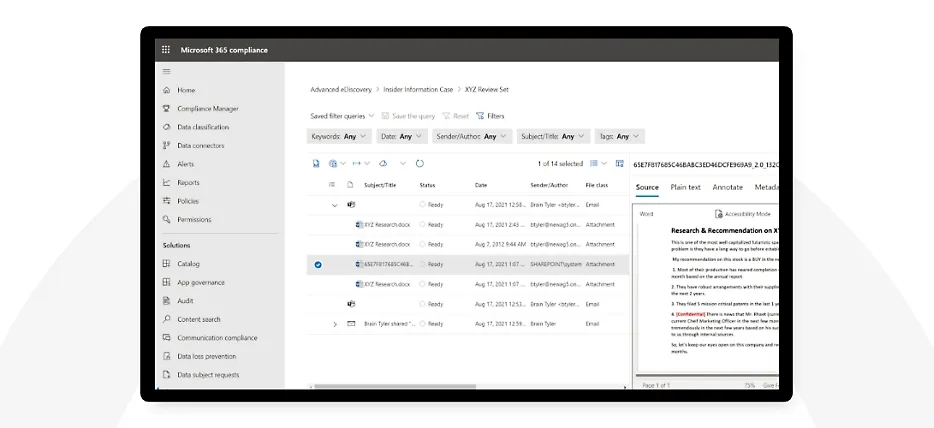
Task: Click the App governance icon
Action: (x=166, y=282)
